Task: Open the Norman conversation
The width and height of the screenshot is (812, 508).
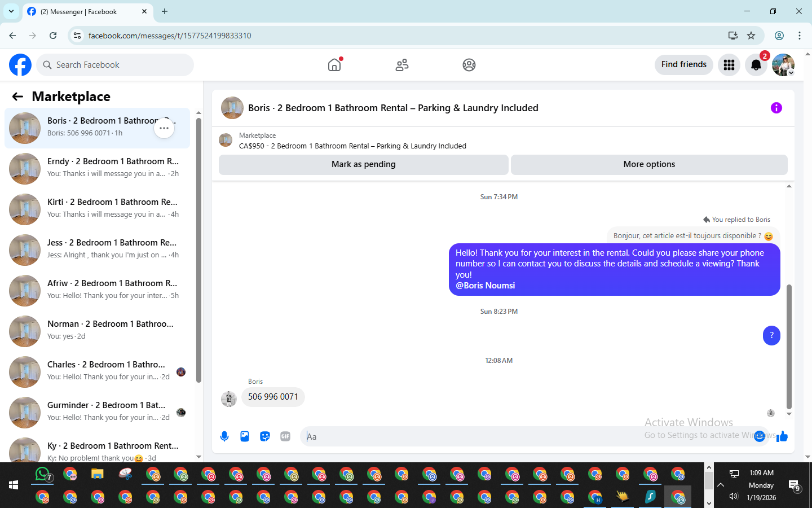Action: [97, 331]
